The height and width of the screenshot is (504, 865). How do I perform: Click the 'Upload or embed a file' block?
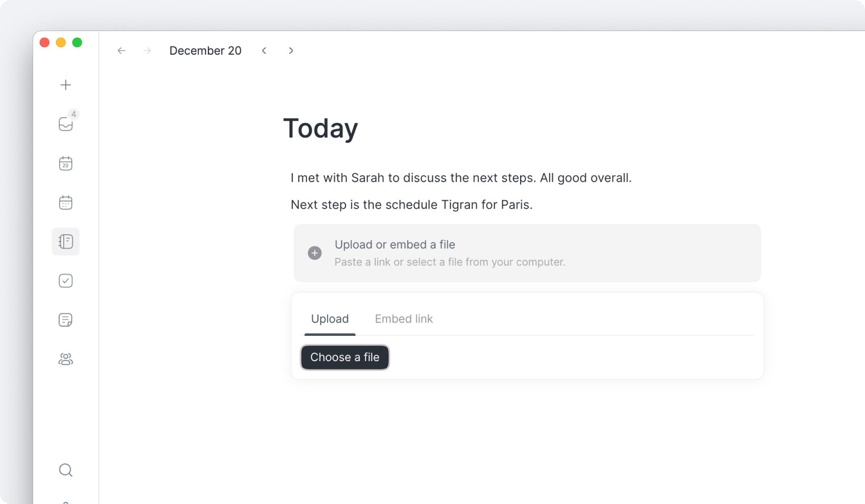pos(527,253)
